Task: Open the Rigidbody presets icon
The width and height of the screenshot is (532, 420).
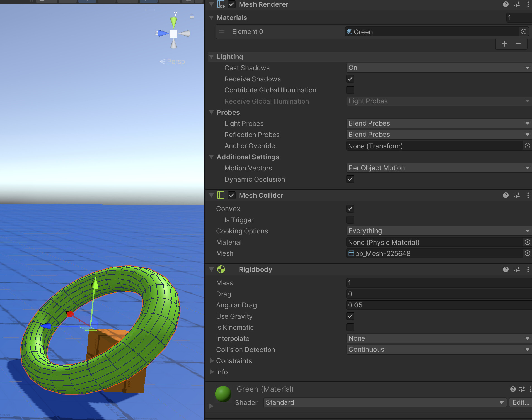Action: pyautogui.click(x=517, y=269)
